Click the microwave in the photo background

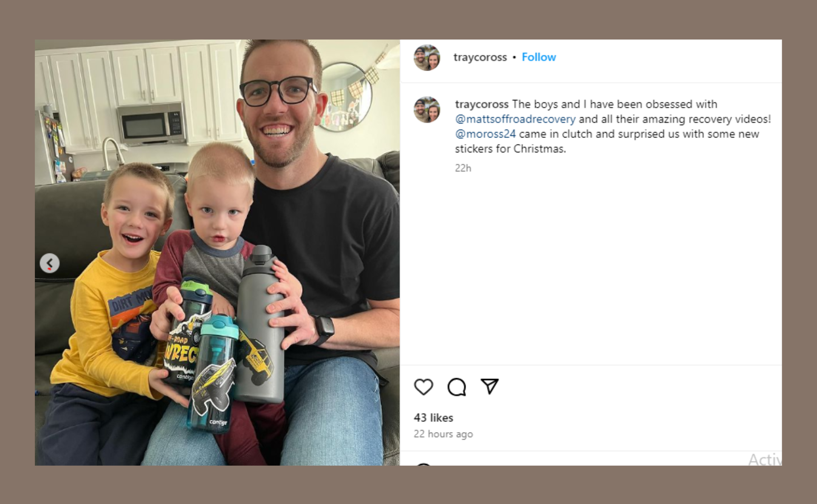coord(151,123)
